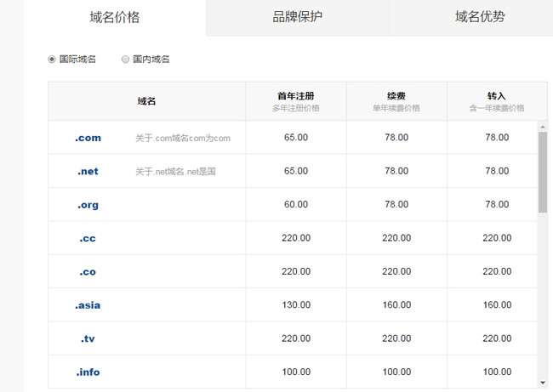Click the .co domain link

pos(88,271)
